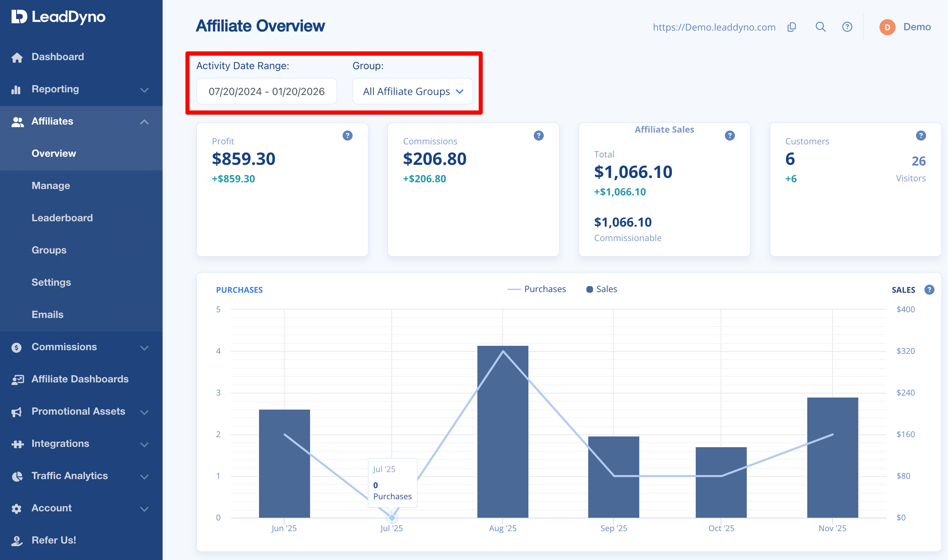This screenshot has width=948, height=560.
Task: Click the Promotional Assets megaphone icon
Action: 16,412
